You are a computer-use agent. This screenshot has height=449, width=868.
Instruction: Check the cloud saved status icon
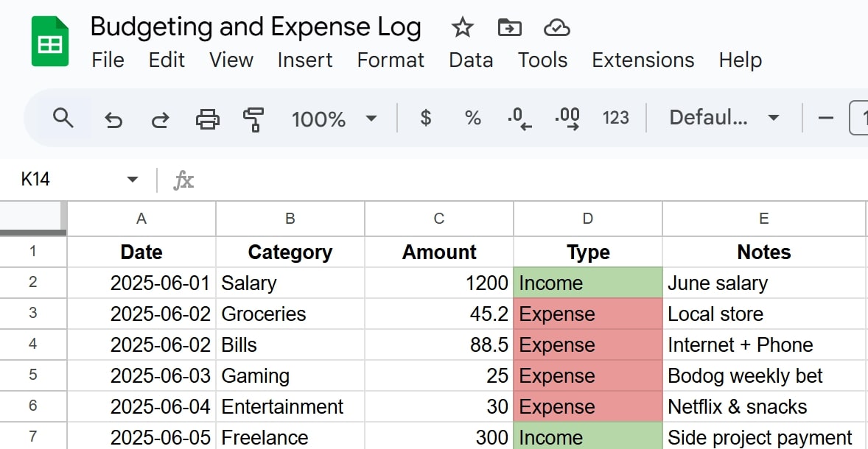point(557,28)
